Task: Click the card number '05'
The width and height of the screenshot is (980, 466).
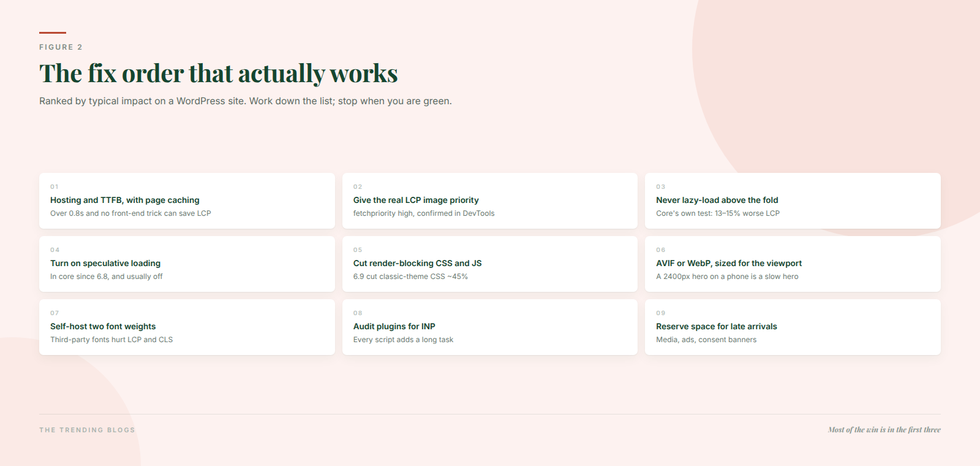Action: tap(358, 250)
